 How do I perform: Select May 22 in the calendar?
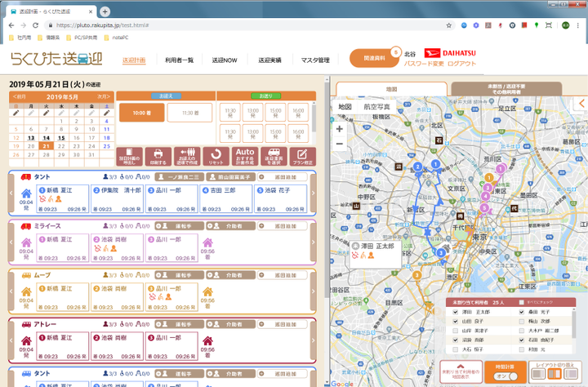(x=61, y=146)
